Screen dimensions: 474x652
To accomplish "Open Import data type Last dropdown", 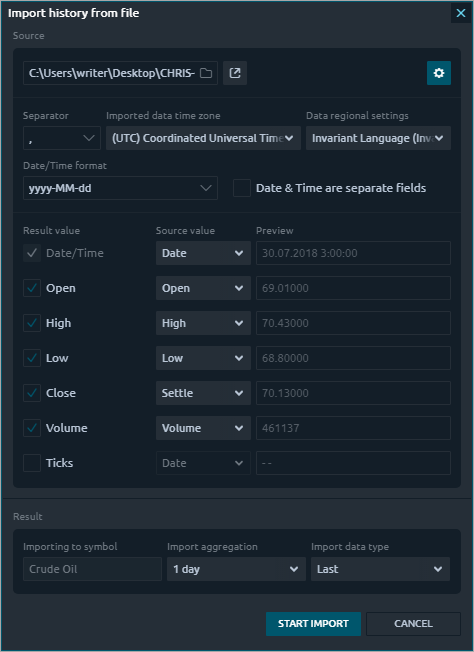I will (380, 569).
